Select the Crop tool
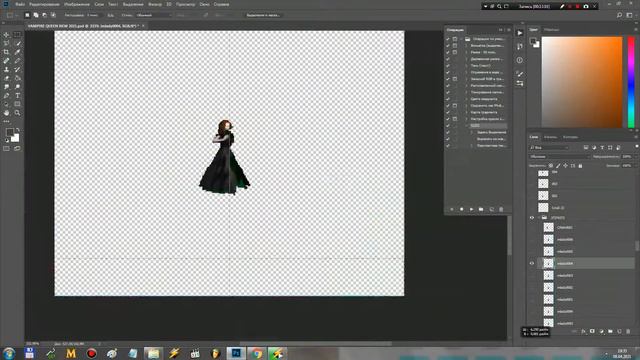The image size is (640, 360). tap(6, 52)
